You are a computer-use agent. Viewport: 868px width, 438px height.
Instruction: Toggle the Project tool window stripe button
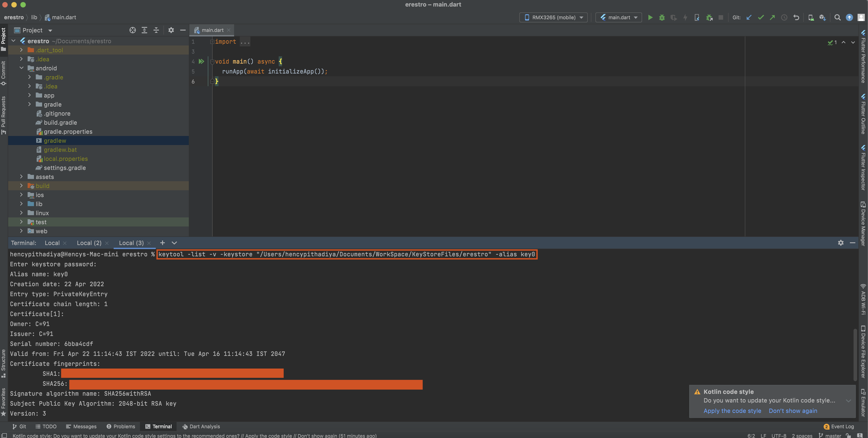3,39
